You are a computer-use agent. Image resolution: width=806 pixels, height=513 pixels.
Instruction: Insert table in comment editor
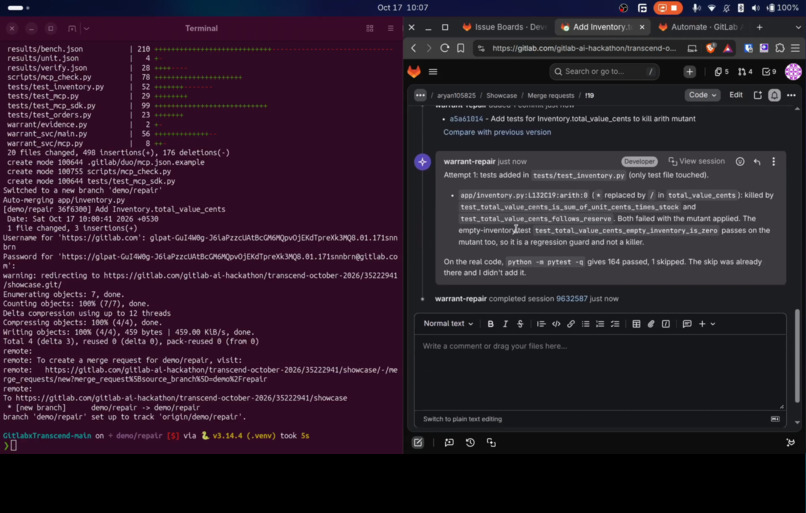[636, 324]
